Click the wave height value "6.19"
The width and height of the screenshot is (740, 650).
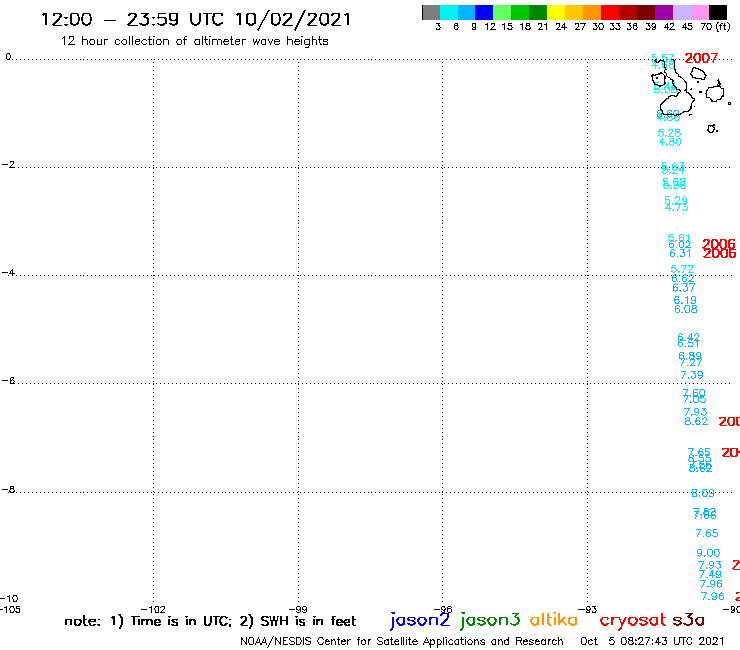click(x=685, y=301)
